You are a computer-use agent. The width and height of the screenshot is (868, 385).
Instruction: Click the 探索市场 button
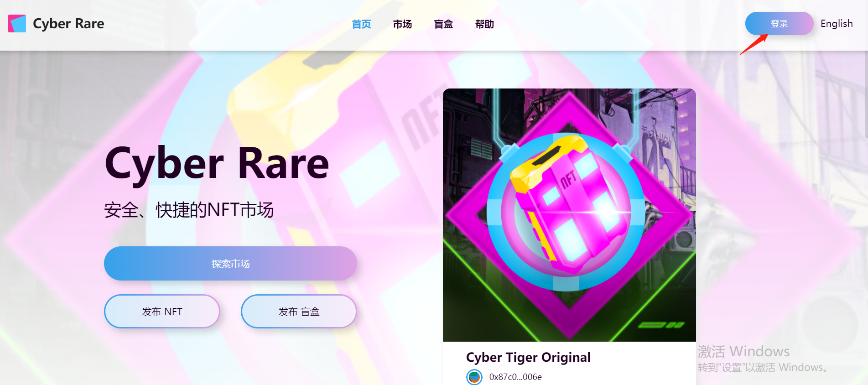point(230,264)
